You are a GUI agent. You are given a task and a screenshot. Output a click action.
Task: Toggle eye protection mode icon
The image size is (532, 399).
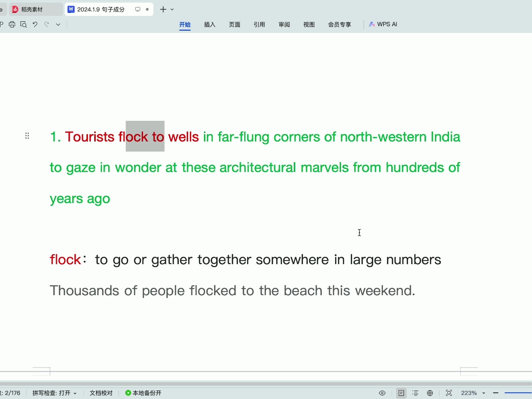382,393
